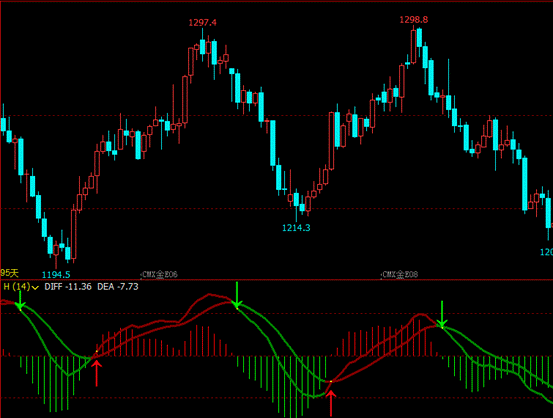This screenshot has height=418, width=553.
Task: Click the H (14) indicator name label
Action: pyautogui.click(x=17, y=287)
